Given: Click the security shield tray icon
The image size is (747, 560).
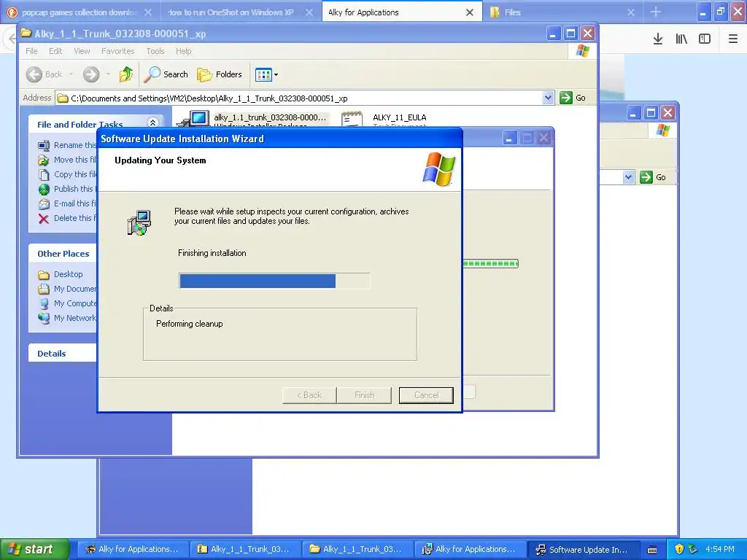Looking at the screenshot, I should click(679, 549).
